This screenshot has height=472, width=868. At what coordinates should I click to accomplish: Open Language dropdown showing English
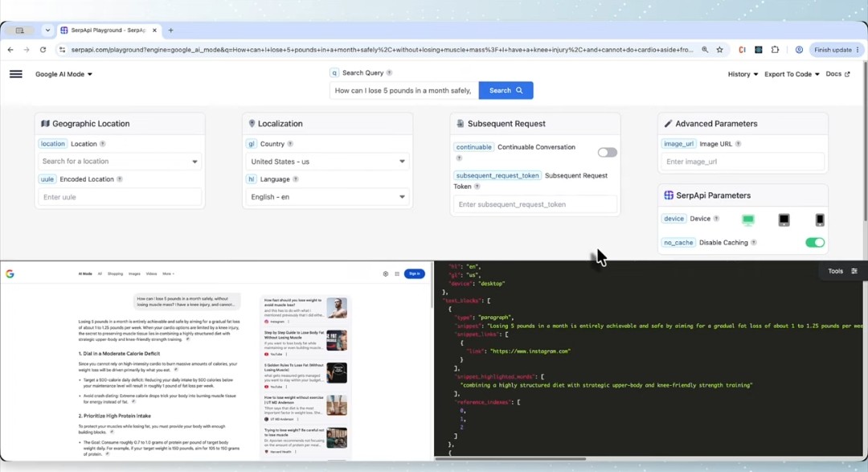tap(327, 197)
